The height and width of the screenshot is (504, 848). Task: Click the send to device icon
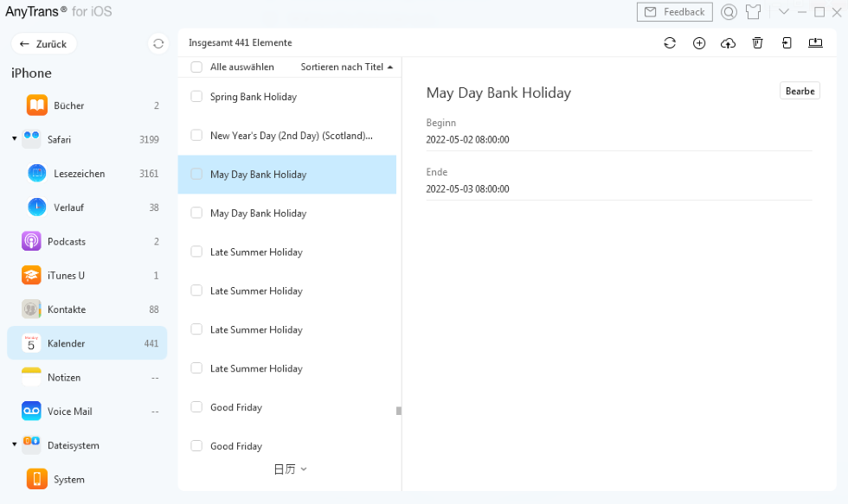(x=787, y=43)
